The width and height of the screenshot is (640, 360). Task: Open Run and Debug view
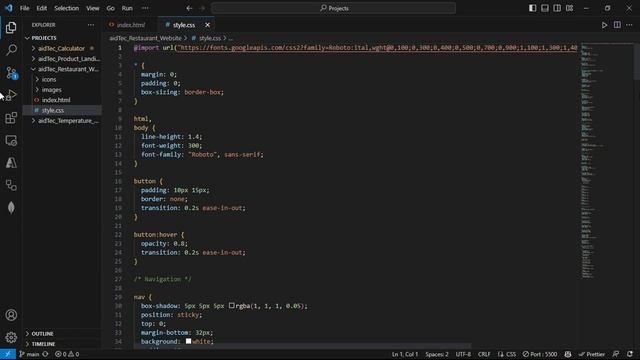point(11,96)
